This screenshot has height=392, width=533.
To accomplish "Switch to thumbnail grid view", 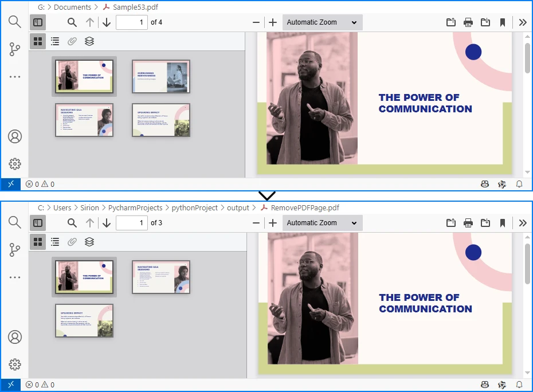I will click(37, 41).
